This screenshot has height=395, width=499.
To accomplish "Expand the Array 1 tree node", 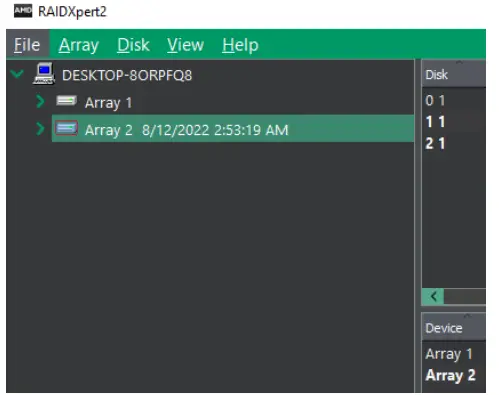I will pyautogui.click(x=40, y=101).
